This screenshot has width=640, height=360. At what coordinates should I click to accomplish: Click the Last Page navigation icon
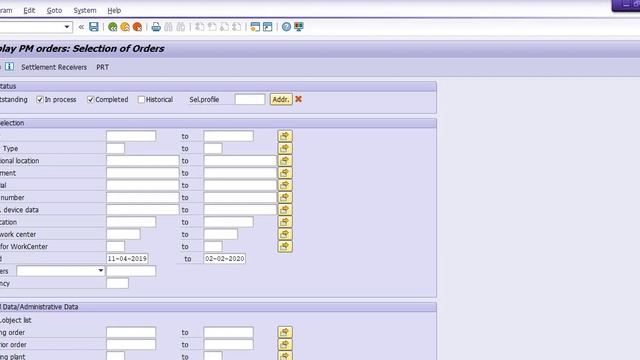(236, 27)
